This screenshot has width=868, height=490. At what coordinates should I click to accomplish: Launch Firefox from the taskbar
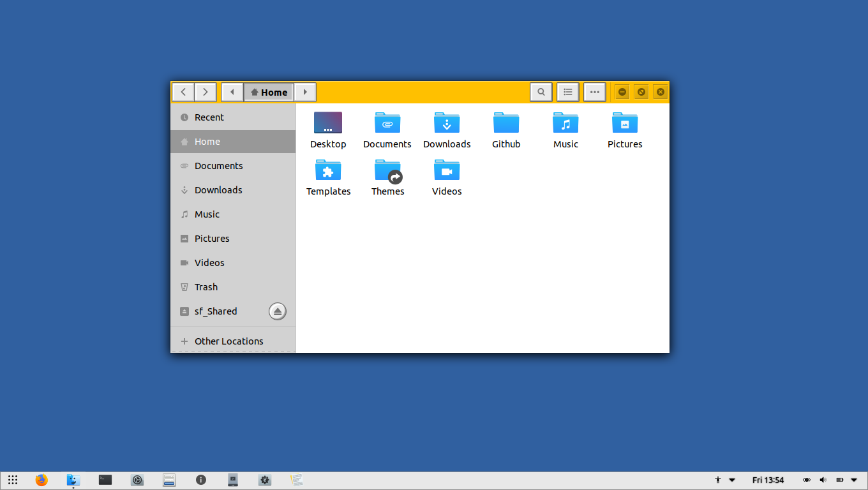(x=41, y=480)
